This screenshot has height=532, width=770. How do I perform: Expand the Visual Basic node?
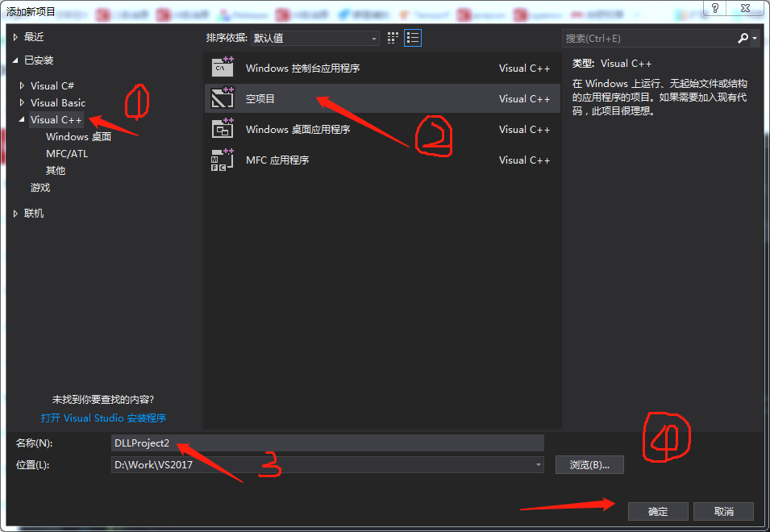click(x=22, y=102)
